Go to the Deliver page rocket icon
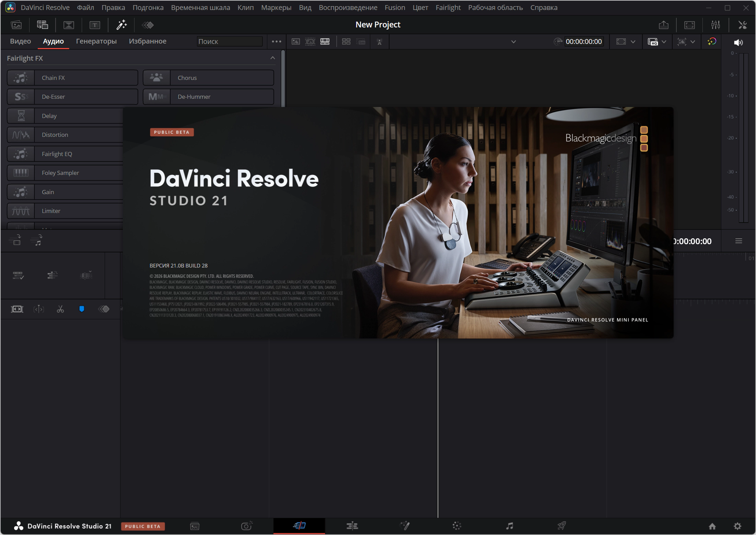 click(x=561, y=526)
